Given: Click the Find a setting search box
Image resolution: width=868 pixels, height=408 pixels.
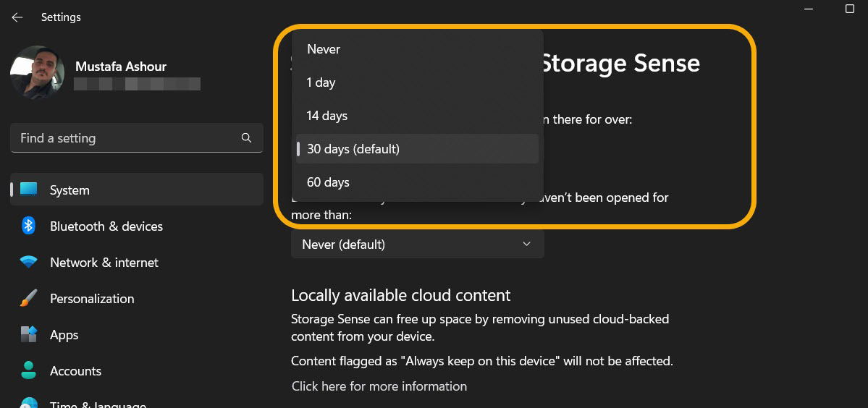Looking at the screenshot, I should click(136, 137).
